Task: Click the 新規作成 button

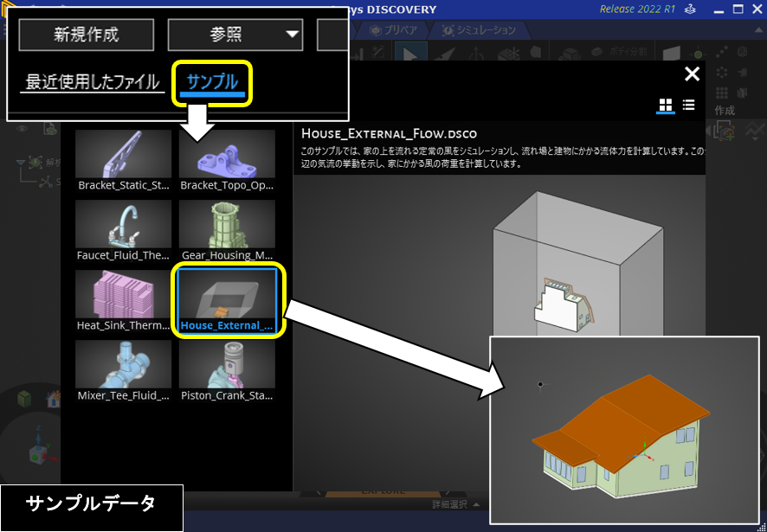Action: coord(86,35)
